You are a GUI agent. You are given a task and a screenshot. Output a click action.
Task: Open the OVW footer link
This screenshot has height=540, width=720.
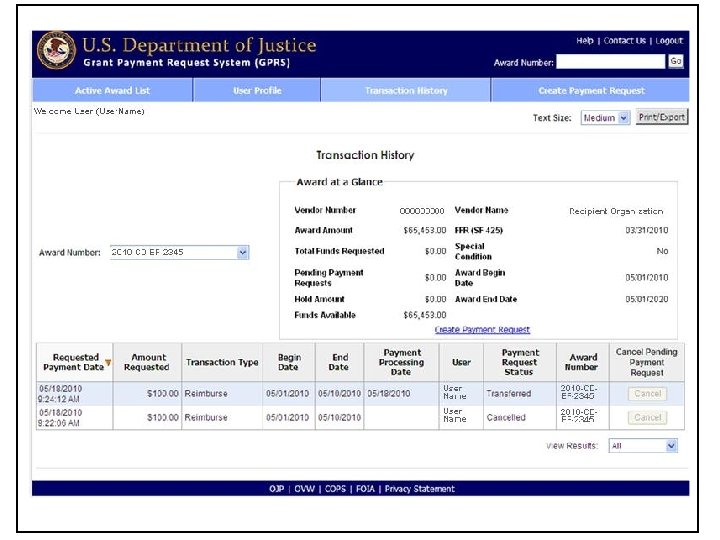click(304, 489)
